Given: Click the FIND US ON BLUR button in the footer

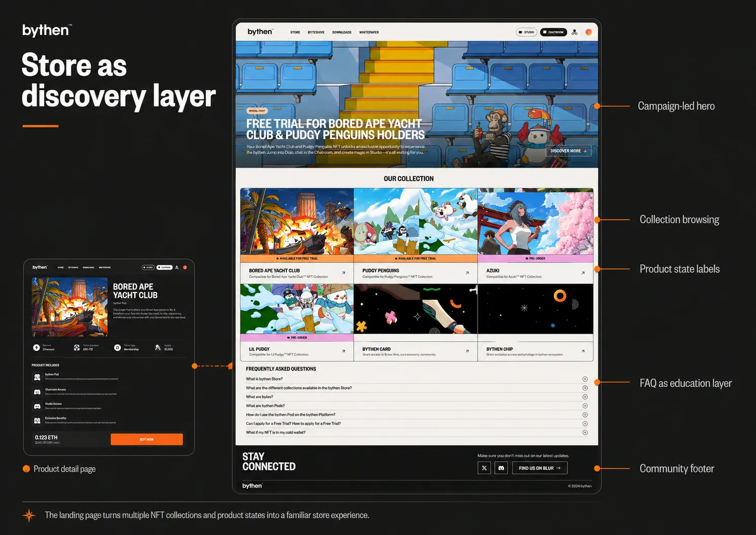Looking at the screenshot, I should click(539, 468).
